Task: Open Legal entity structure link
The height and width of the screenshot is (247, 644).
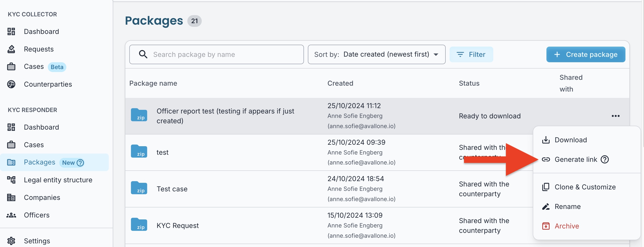Action: coord(58,180)
